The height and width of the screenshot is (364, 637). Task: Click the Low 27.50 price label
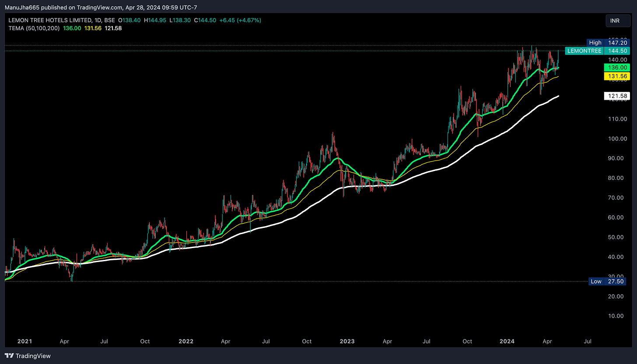coord(608,281)
